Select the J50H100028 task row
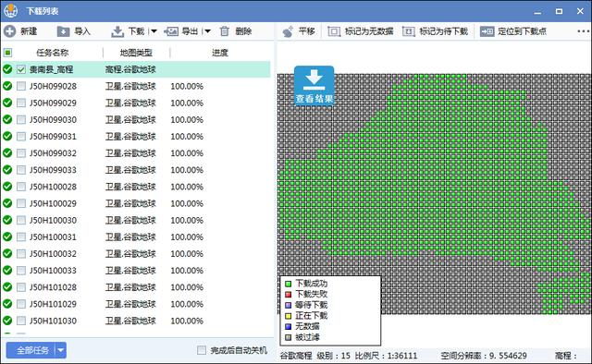 [x=136, y=187]
